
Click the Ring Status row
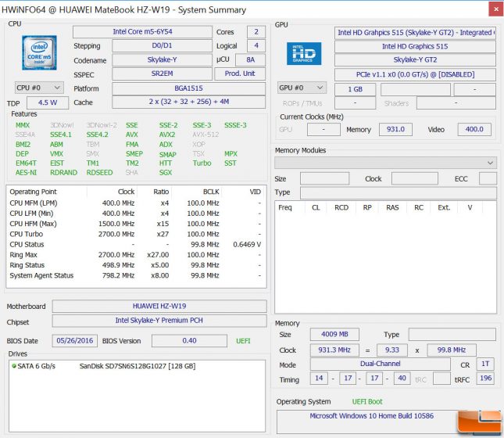click(x=136, y=265)
